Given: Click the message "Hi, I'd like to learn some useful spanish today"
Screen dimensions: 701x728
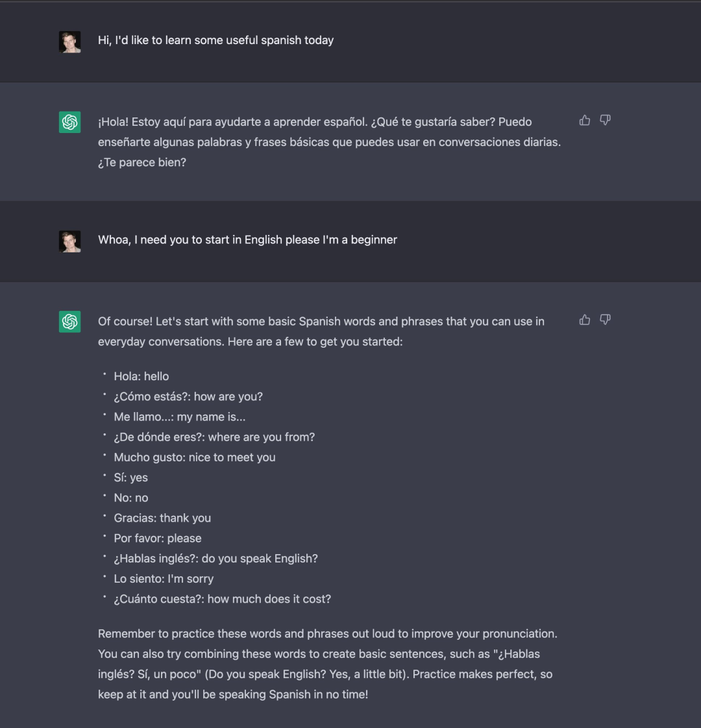Looking at the screenshot, I should [215, 40].
